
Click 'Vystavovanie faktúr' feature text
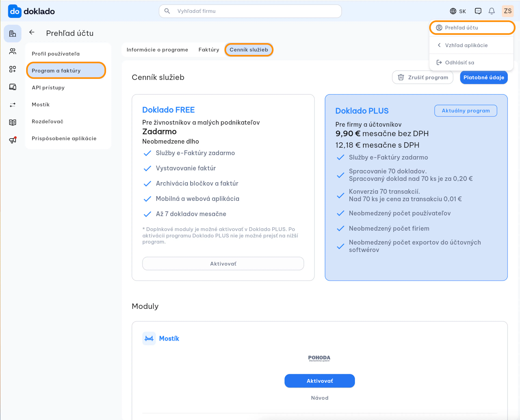click(186, 168)
